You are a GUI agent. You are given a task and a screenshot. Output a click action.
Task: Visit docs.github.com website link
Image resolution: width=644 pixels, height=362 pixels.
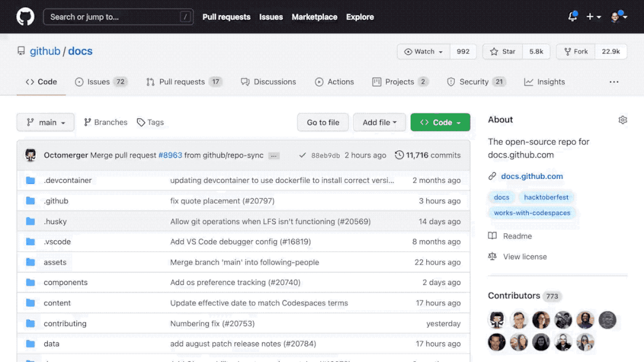pyautogui.click(x=532, y=176)
